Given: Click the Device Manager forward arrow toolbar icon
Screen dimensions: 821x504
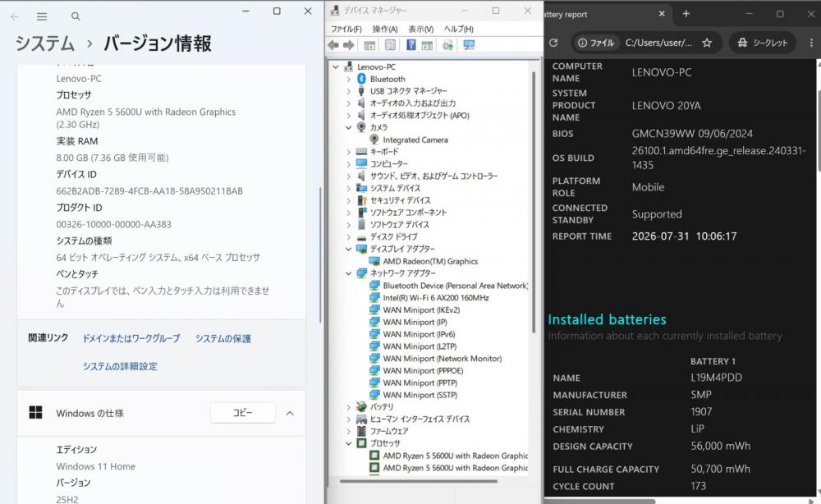Looking at the screenshot, I should point(348,45).
